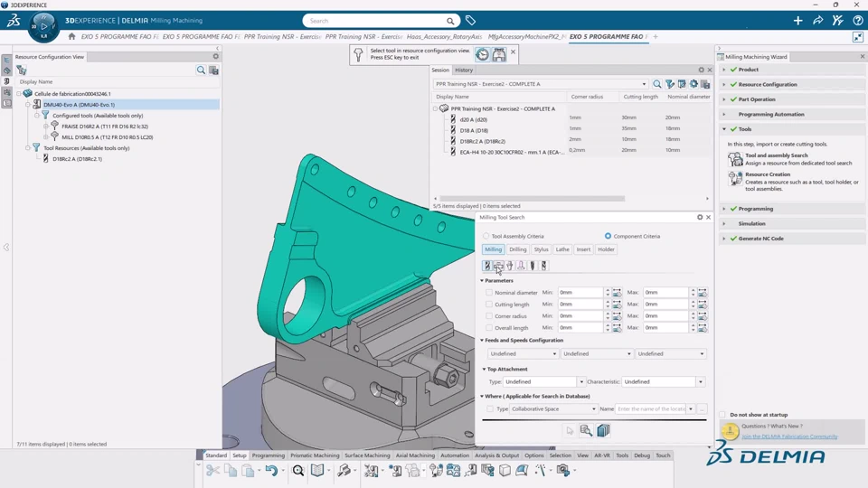
Task: Collapse the Parameters section
Action: click(x=482, y=281)
